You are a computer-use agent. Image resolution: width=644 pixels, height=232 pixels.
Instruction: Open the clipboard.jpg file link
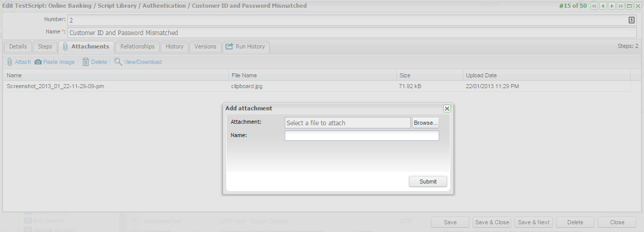pos(247,87)
